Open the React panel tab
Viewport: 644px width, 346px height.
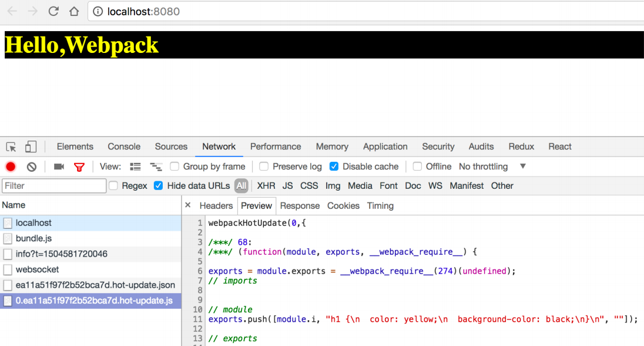coord(560,147)
